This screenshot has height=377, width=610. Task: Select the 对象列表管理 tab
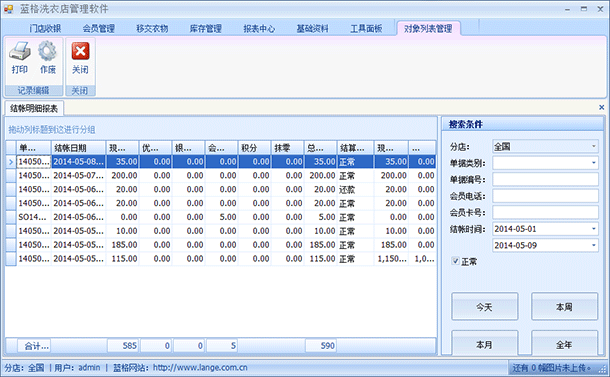(x=428, y=28)
